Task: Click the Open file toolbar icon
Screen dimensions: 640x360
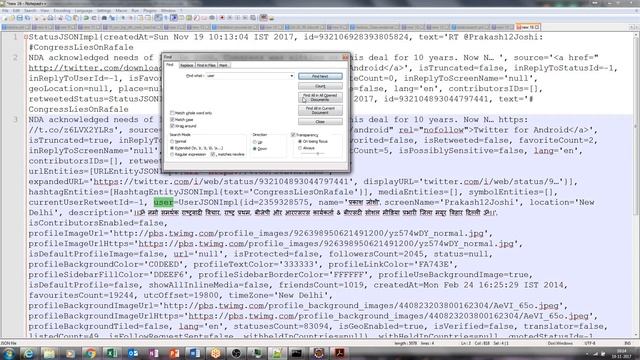Action: (x=12, y=18)
